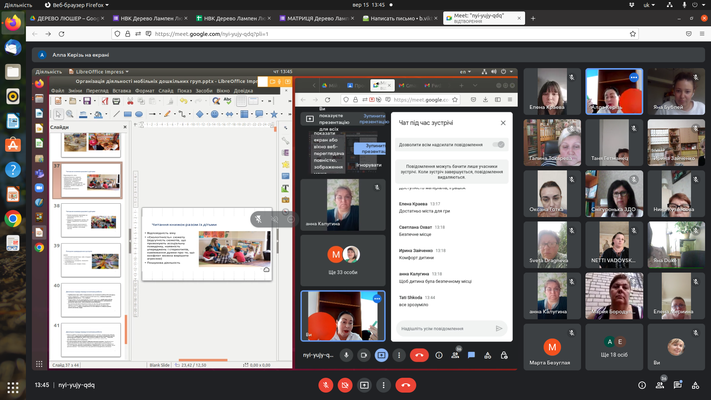Open Веб-браузер Firefox app menu in top bar
Screen dimensions: 711x400
pyautogui.click(x=77, y=5)
